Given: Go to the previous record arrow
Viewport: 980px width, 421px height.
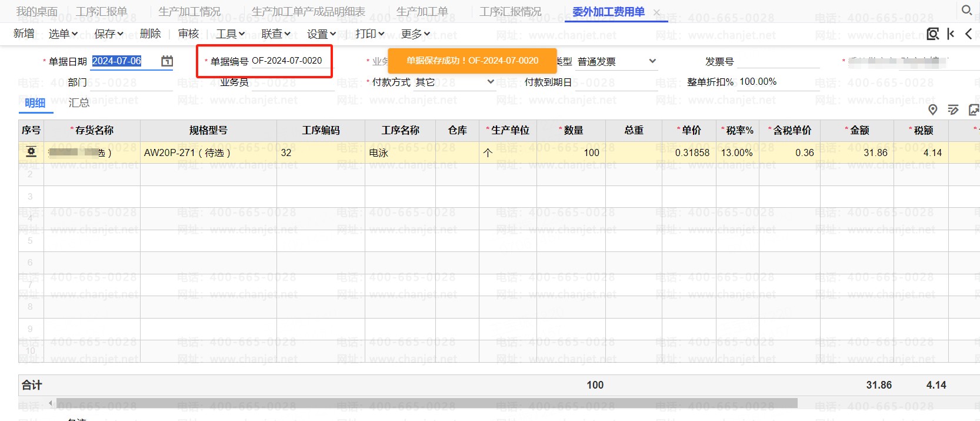Looking at the screenshot, I should (968, 34).
